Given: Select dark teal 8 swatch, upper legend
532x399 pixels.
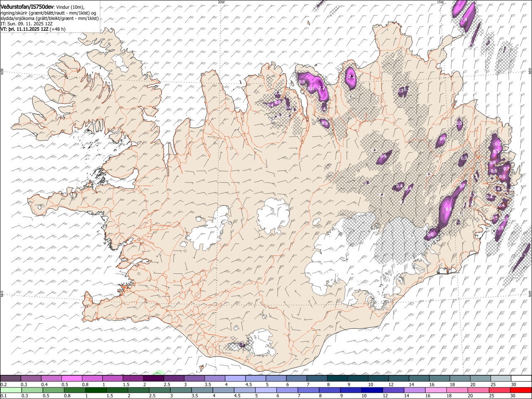Looking at the screenshot, I should (337, 378).
